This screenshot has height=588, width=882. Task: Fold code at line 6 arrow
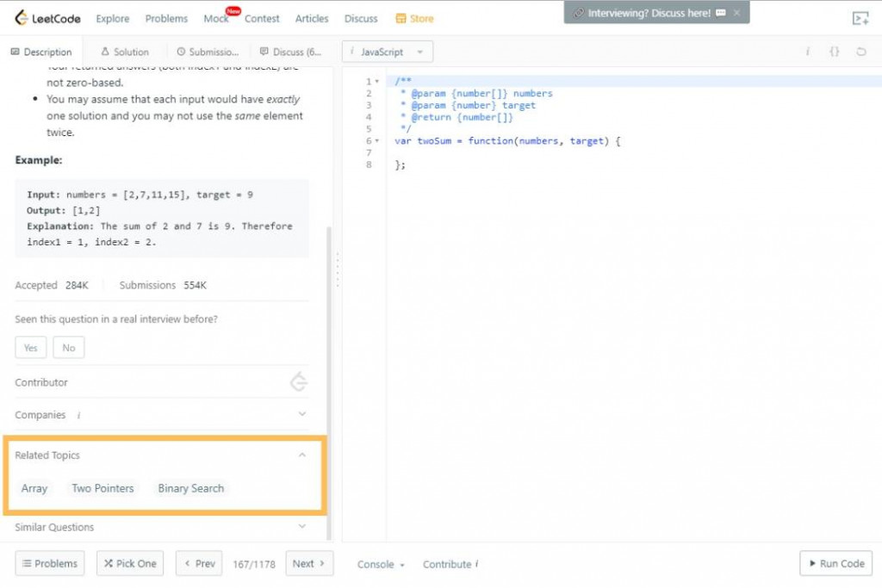[x=377, y=140]
